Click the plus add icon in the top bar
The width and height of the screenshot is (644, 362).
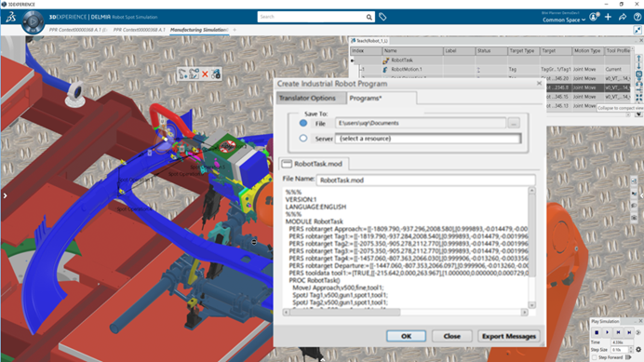coord(608,17)
